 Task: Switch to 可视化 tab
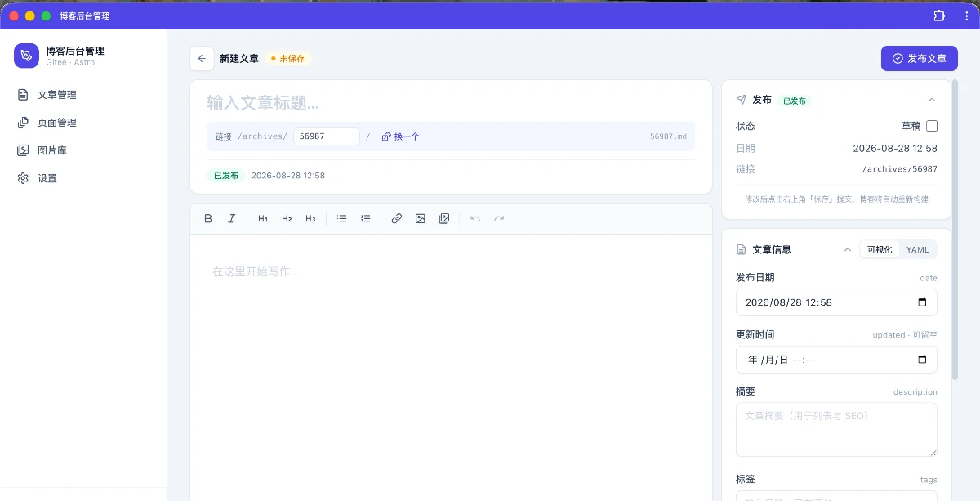(x=880, y=249)
